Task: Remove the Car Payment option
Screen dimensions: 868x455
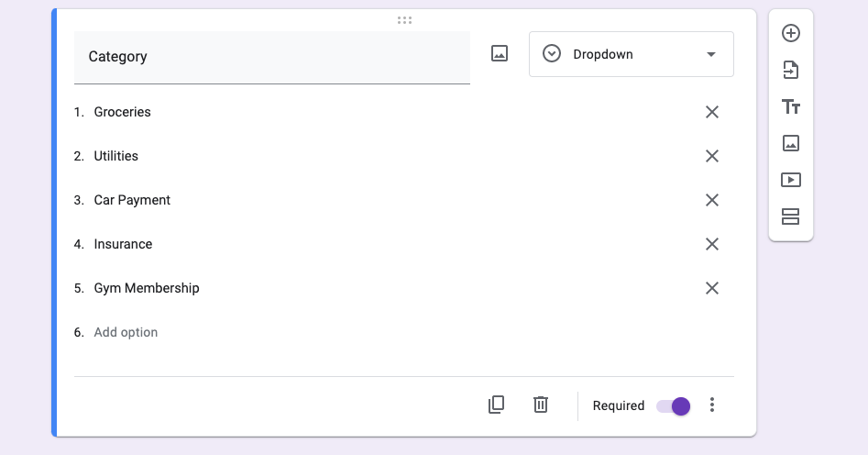Action: [711, 200]
